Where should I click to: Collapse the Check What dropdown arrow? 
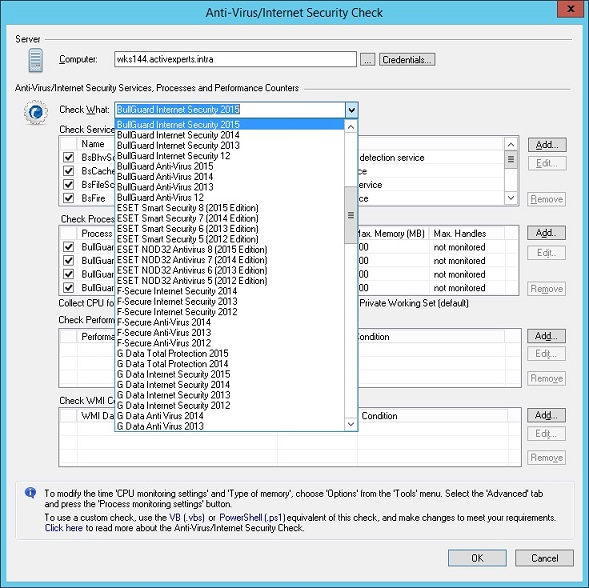tap(352, 110)
